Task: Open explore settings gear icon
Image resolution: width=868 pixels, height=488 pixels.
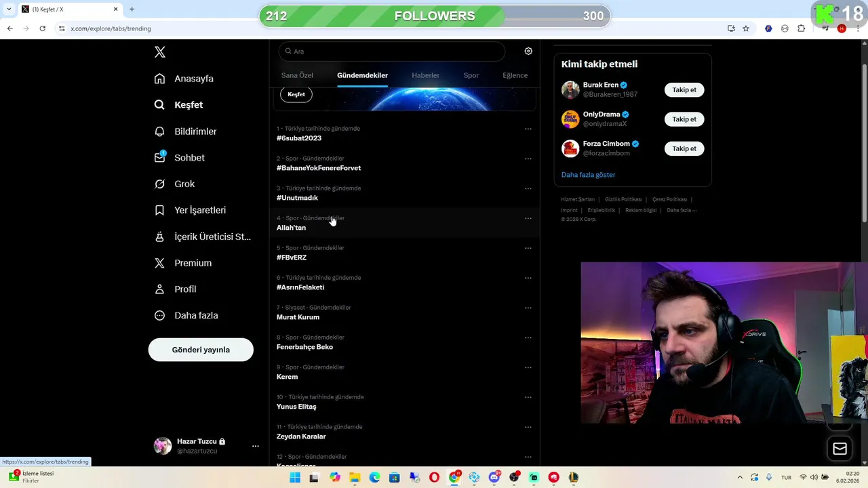Action: (x=528, y=51)
